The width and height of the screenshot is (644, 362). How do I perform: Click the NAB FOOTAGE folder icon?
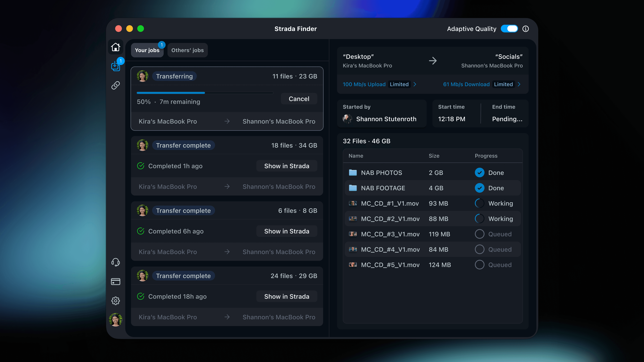(353, 188)
